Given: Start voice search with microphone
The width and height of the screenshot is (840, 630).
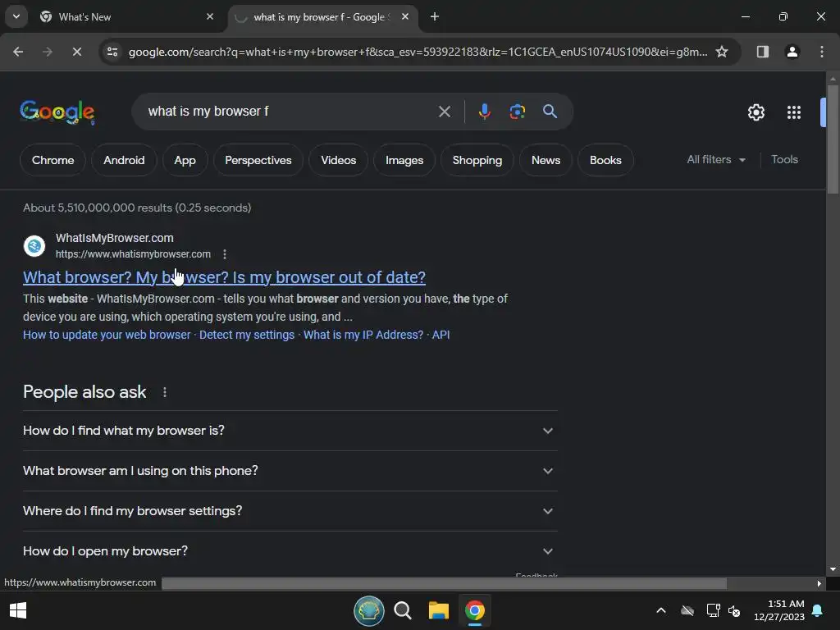Looking at the screenshot, I should pos(484,112).
